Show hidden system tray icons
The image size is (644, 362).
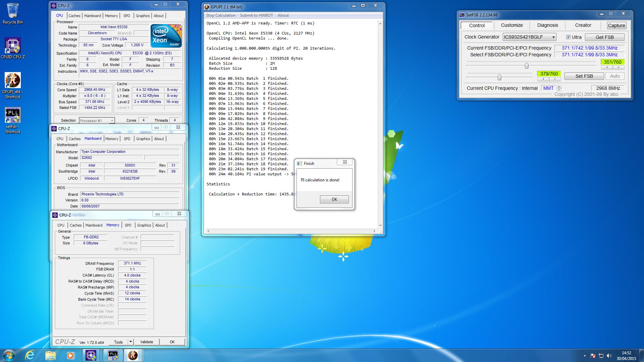coord(585,356)
